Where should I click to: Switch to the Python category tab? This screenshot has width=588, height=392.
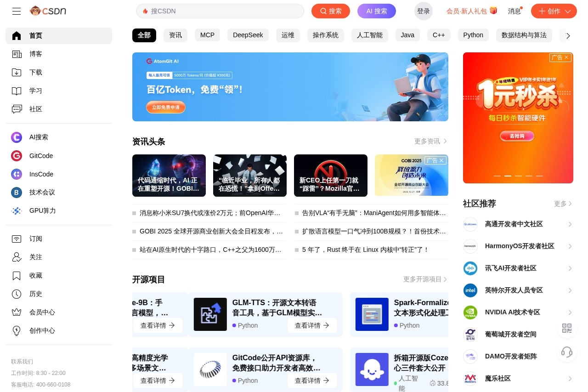click(473, 35)
